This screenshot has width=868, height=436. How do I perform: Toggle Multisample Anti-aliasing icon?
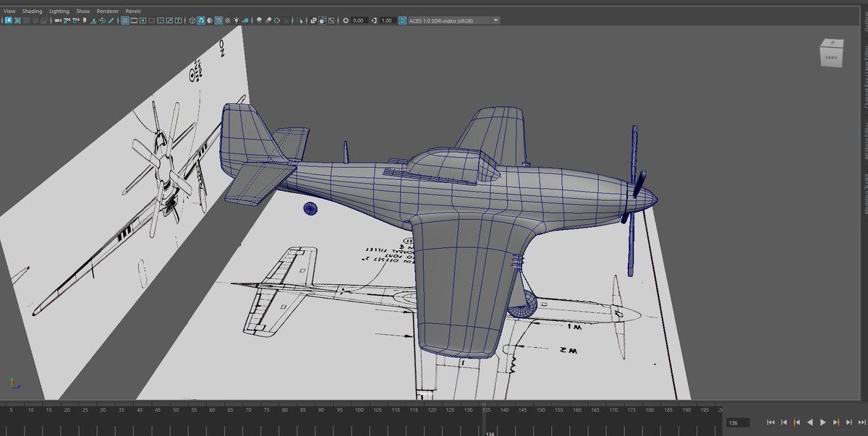[x=277, y=20]
